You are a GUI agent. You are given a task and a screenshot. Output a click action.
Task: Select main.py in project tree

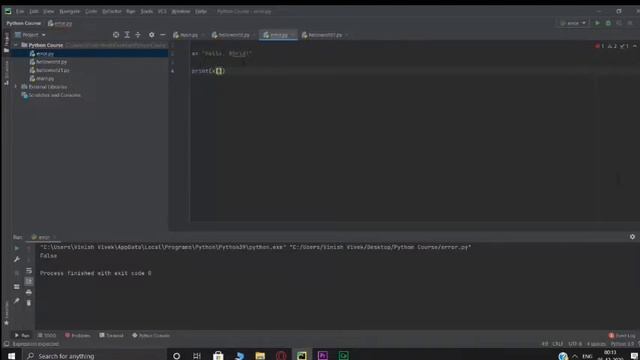[42, 78]
